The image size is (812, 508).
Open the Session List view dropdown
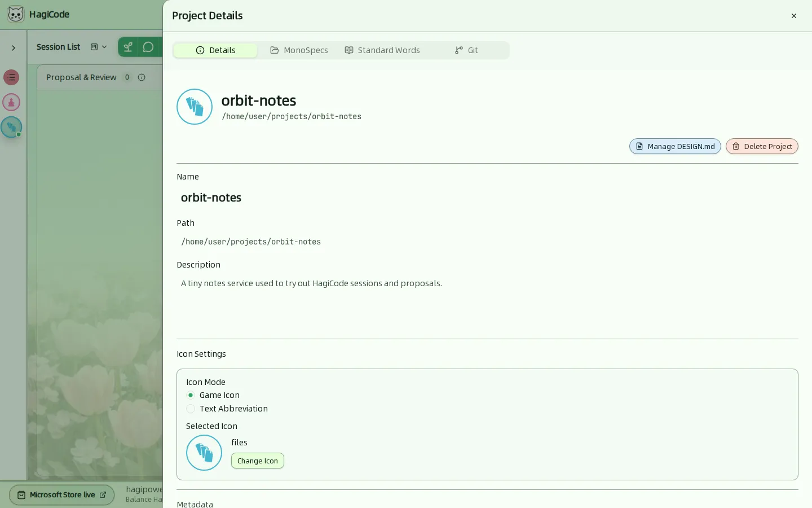pyautogui.click(x=99, y=47)
